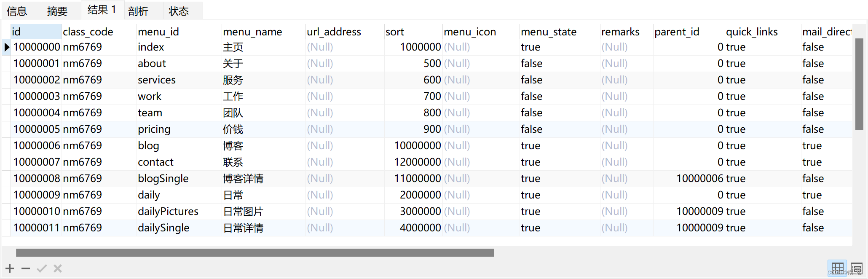Open the 信息 tab
Viewport: 868px width, 279px height.
(x=17, y=11)
